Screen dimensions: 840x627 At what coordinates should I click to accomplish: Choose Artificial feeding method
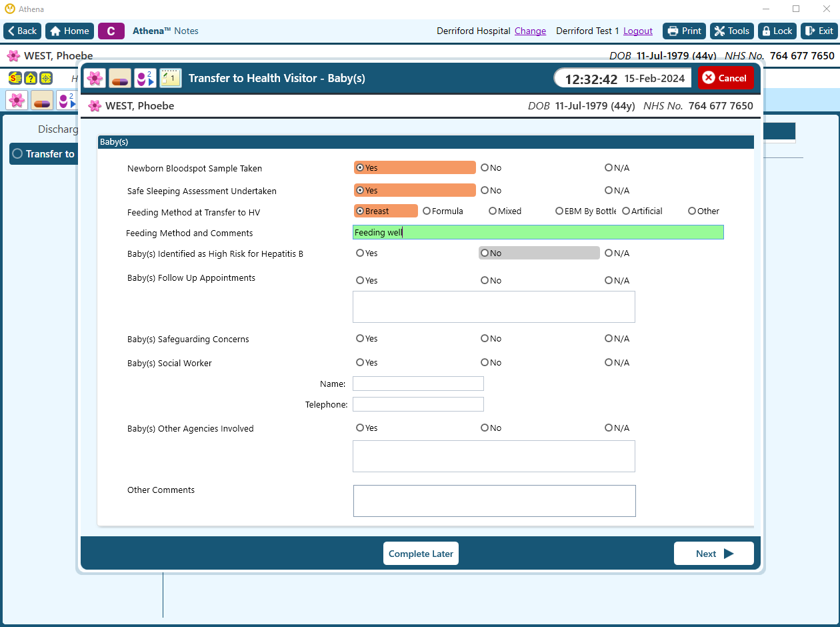(x=642, y=211)
